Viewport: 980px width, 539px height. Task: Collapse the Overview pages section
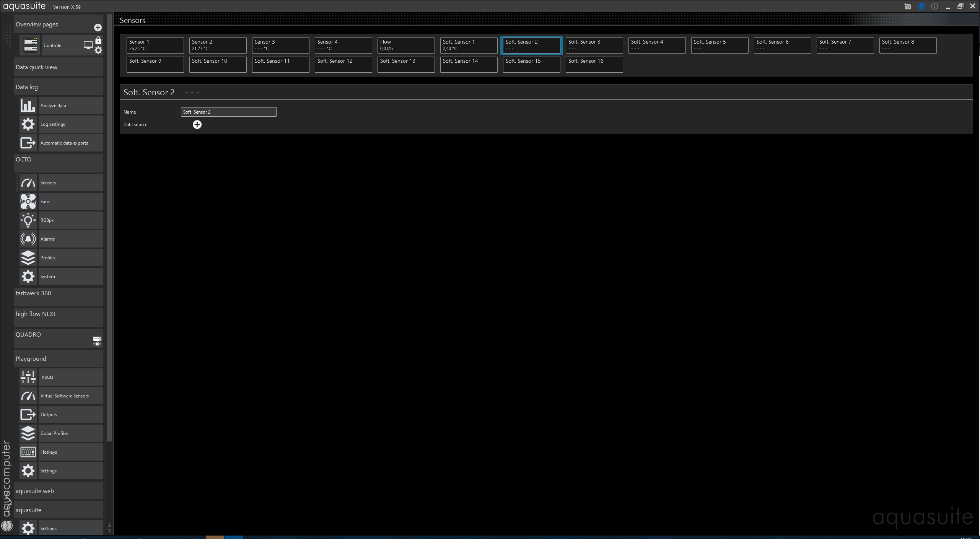coord(58,24)
